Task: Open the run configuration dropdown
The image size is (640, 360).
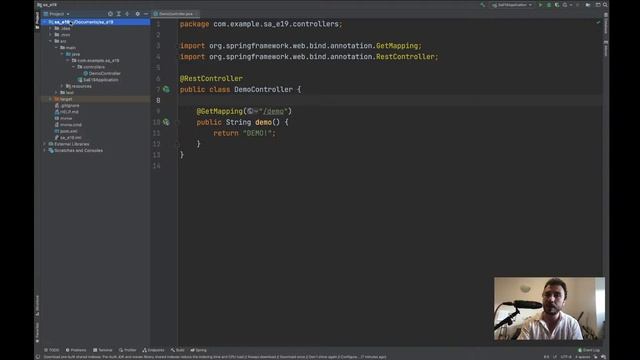Action: 512,5
